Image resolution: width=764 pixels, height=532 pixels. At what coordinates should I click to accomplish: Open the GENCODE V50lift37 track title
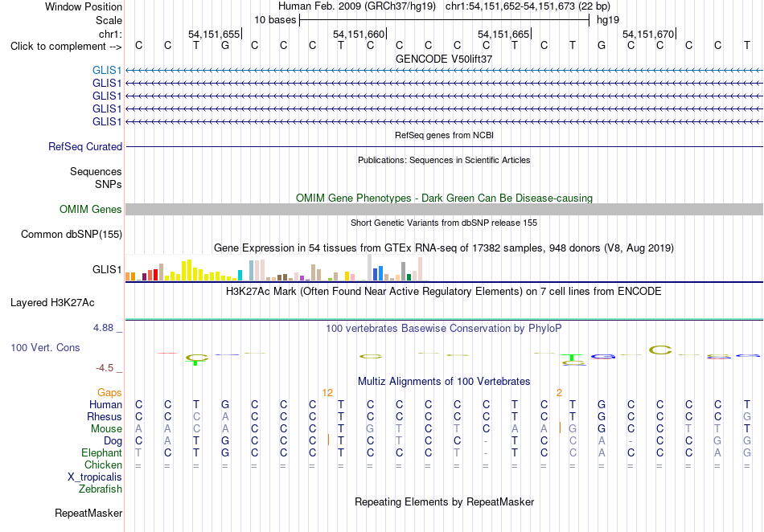coord(444,59)
